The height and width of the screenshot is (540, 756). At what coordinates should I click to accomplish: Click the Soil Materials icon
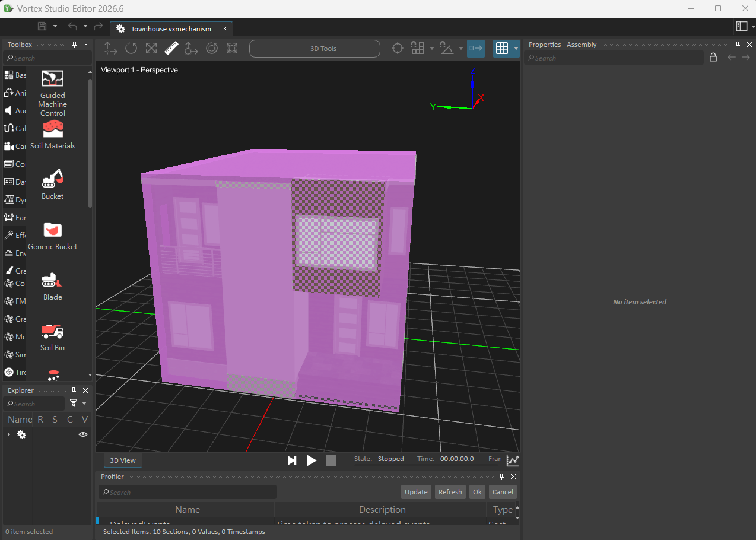click(x=53, y=135)
